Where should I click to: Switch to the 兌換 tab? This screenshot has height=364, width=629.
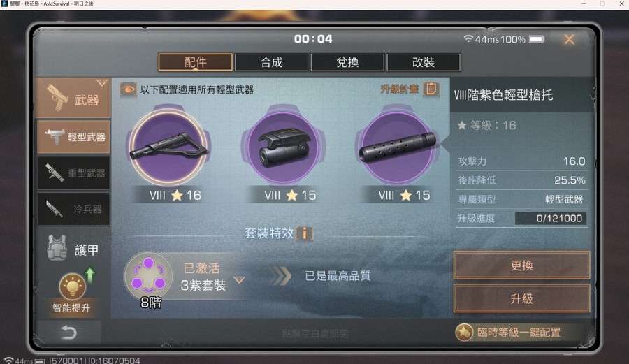(347, 62)
